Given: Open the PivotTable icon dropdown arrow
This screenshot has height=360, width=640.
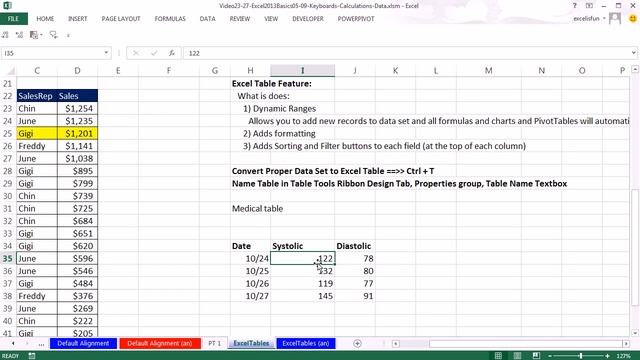Looking at the screenshot, I should 41,36.
